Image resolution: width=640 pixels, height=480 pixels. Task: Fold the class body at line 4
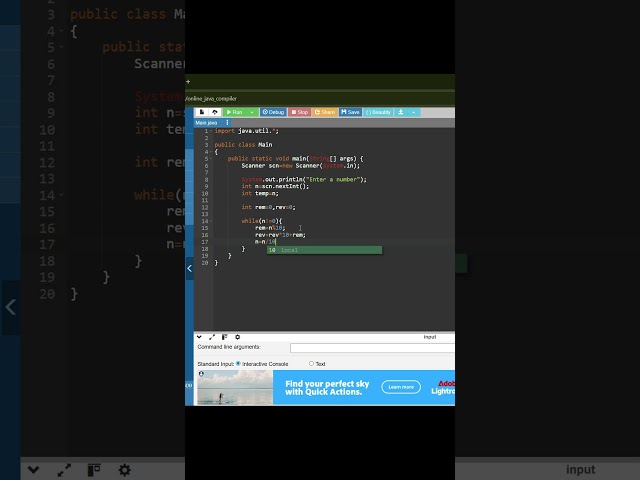[x=211, y=152]
